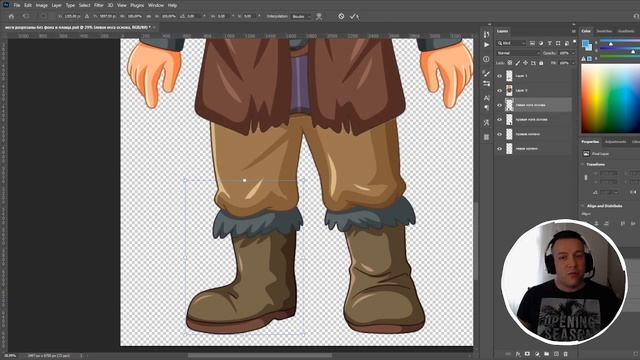Open the Brushes panel icon in dock

[x=486, y=73]
